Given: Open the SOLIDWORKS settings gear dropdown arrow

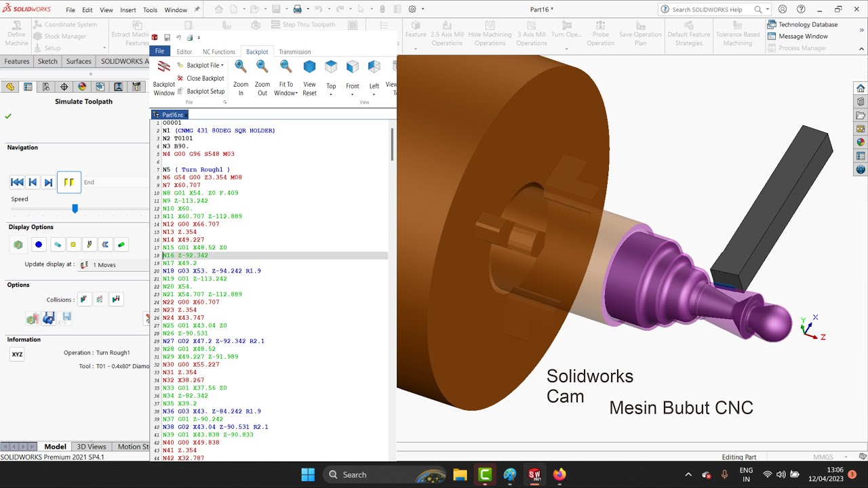Looking at the screenshot, I should [422, 9].
